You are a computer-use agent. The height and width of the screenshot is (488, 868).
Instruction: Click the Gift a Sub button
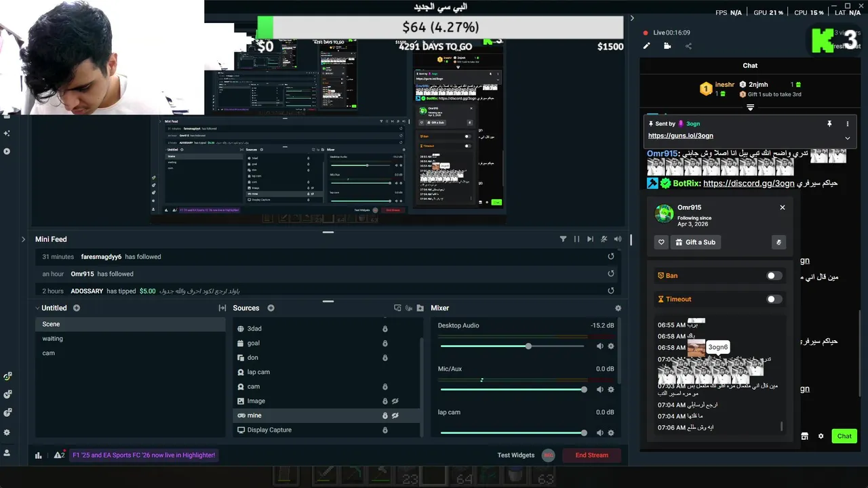coord(696,242)
